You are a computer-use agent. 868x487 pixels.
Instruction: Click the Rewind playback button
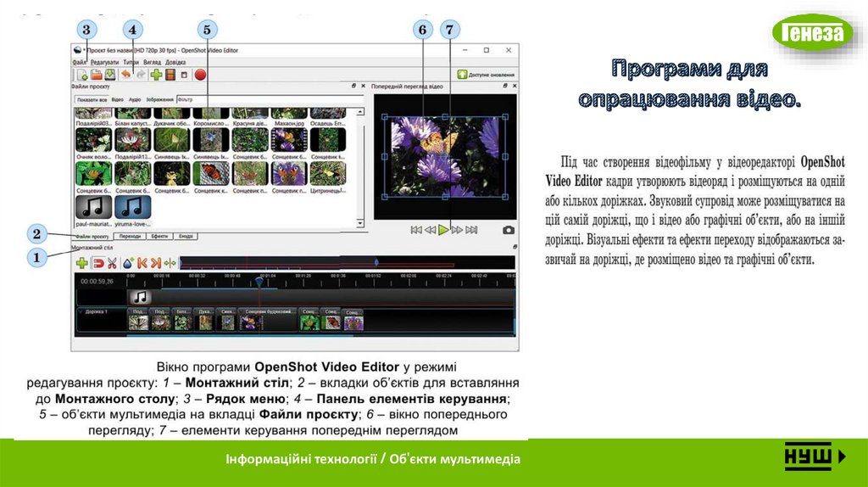[x=430, y=230]
